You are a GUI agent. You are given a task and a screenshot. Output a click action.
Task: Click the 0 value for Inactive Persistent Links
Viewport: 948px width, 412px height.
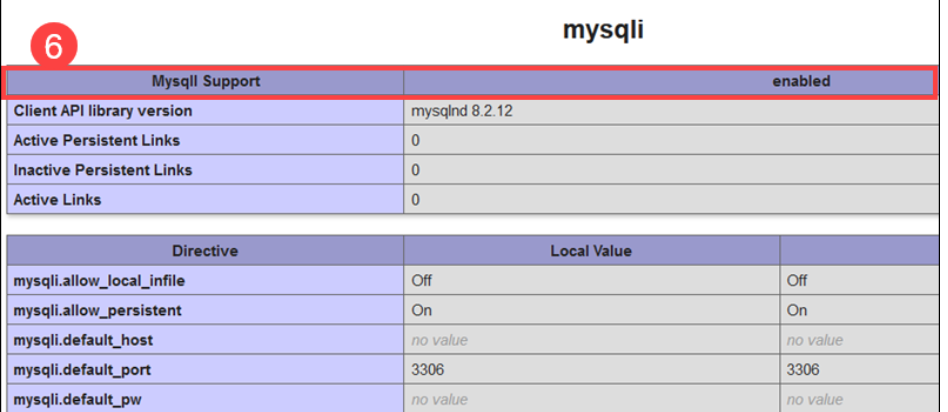[415, 171]
